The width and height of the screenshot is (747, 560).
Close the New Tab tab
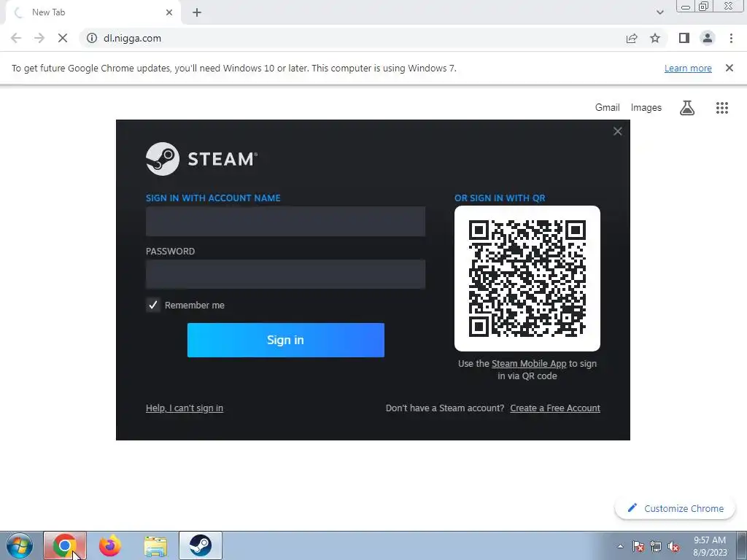click(x=169, y=12)
